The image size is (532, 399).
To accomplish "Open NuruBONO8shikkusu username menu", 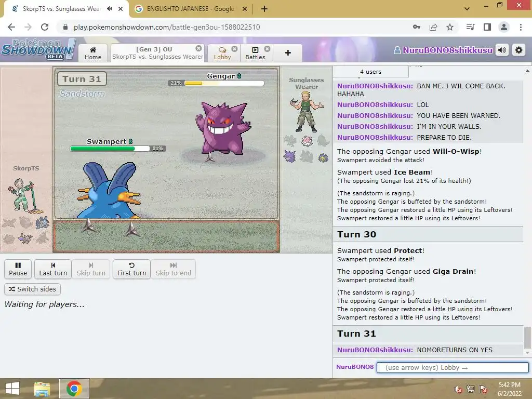I will point(443,50).
